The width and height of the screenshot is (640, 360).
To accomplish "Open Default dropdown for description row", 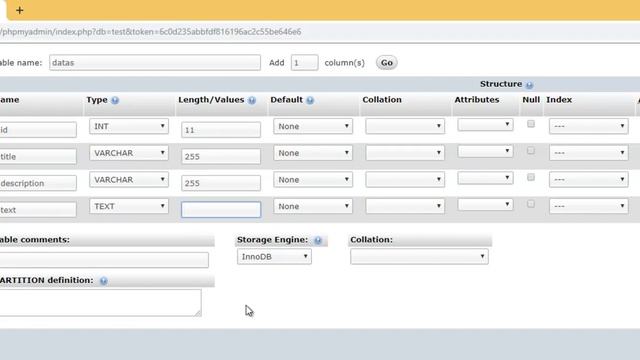I will coord(313,180).
